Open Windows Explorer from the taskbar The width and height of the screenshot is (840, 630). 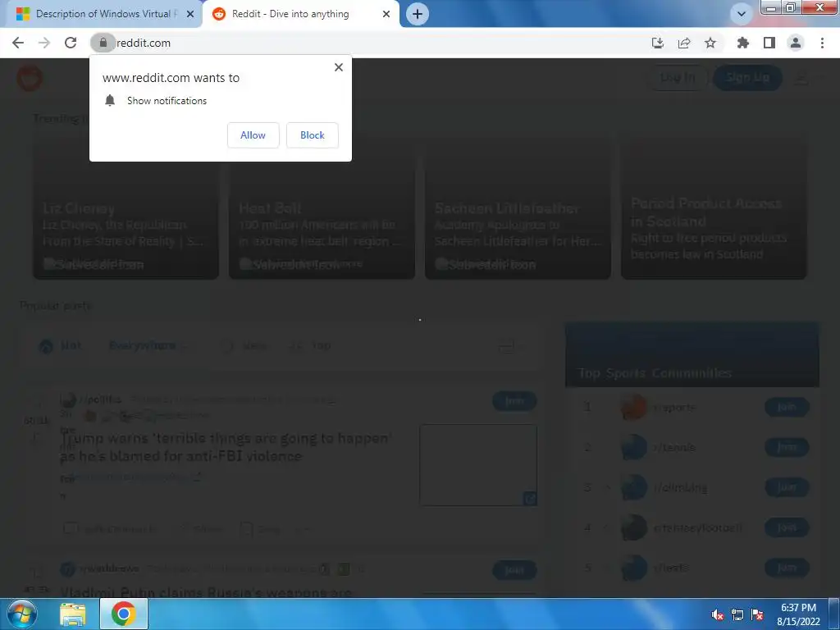coord(72,614)
